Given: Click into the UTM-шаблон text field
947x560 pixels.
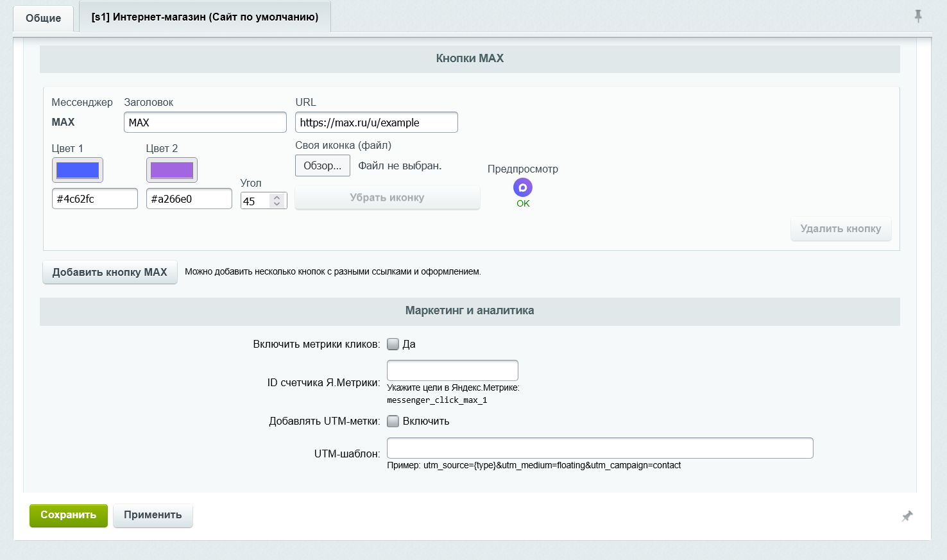Looking at the screenshot, I should click(600, 448).
